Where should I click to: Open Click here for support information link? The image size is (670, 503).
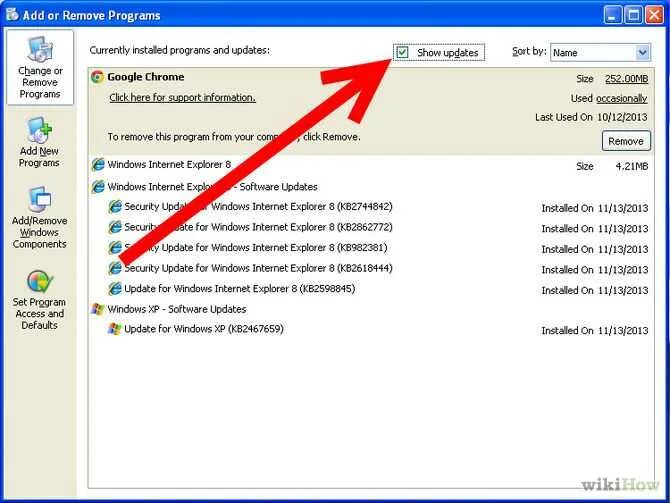(x=182, y=97)
